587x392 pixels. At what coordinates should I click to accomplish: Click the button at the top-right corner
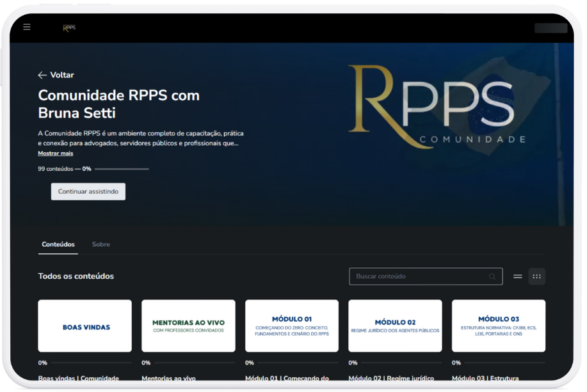[551, 27]
